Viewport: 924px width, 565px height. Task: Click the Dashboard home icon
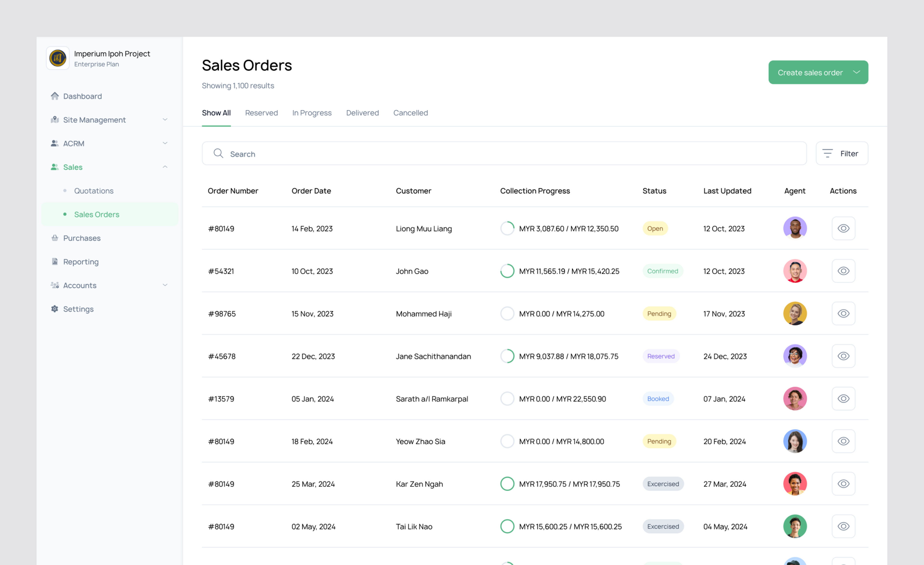coord(55,96)
